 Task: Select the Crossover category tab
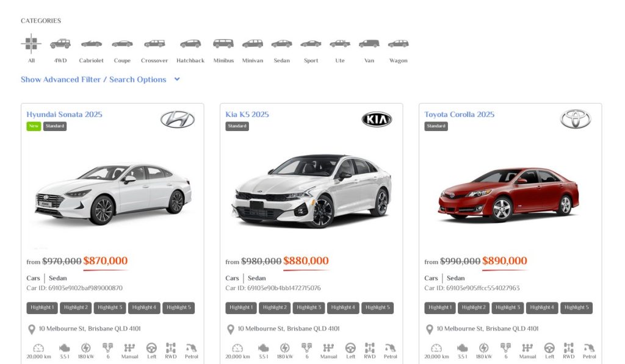point(154,44)
